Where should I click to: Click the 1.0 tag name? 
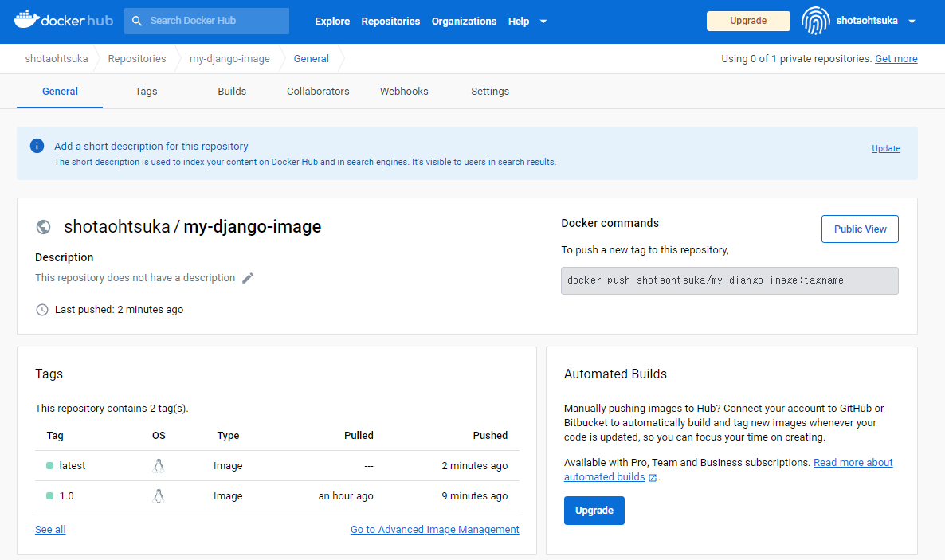pos(66,495)
